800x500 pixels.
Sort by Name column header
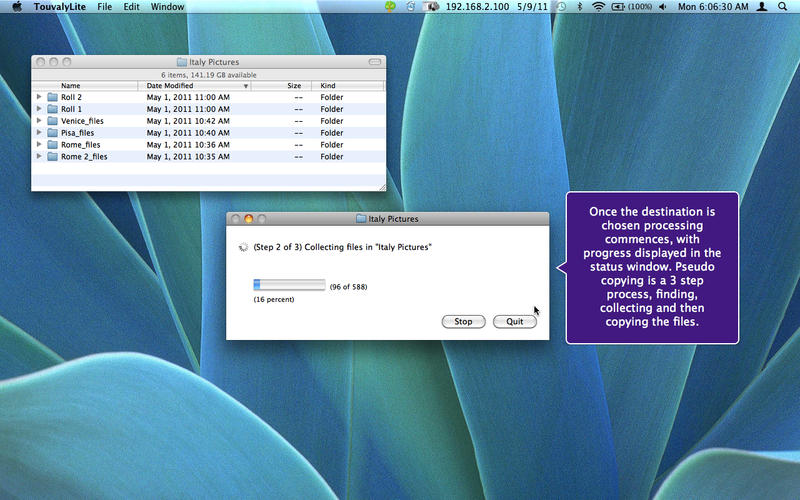85,86
